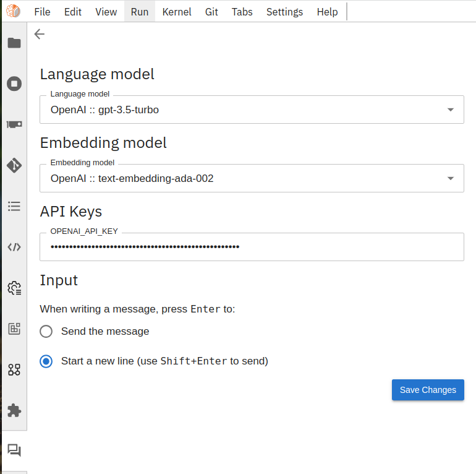
Task: Open the Run menu
Action: [x=140, y=12]
